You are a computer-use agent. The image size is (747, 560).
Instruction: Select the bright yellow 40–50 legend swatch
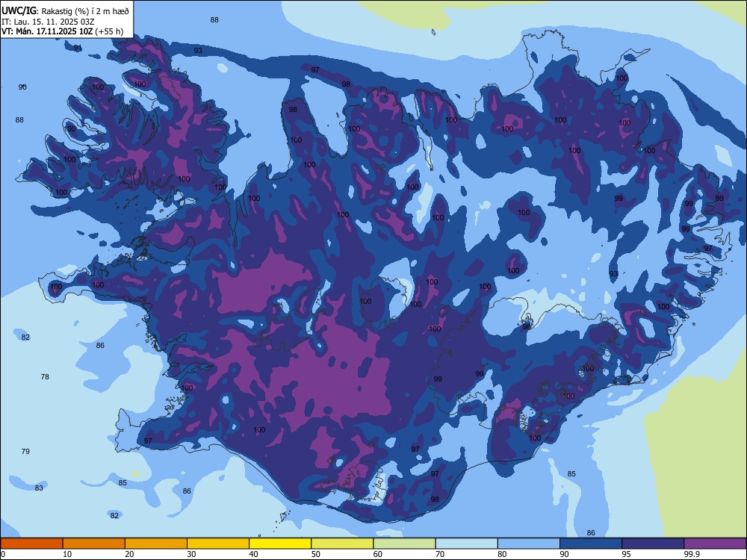pos(280,544)
